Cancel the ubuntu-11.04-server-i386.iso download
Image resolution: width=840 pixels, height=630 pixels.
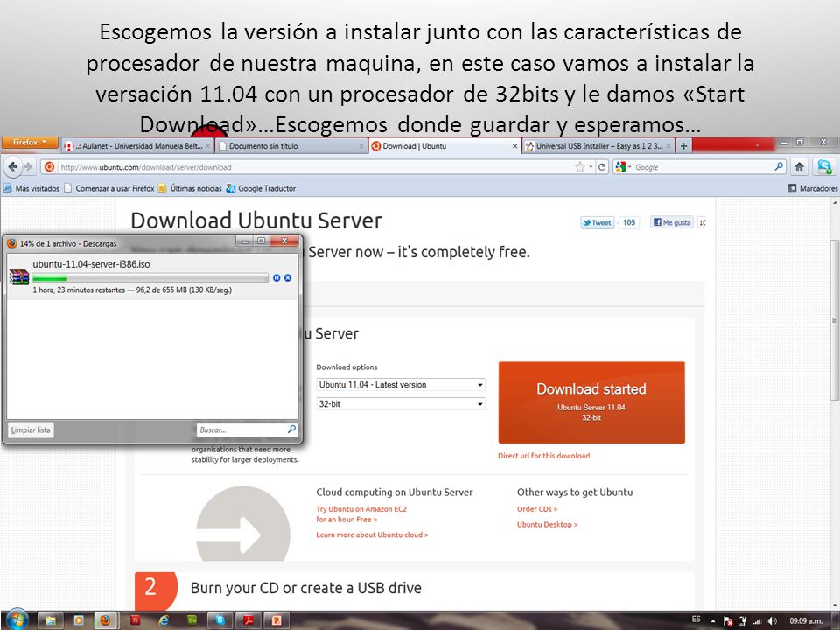[288, 277]
